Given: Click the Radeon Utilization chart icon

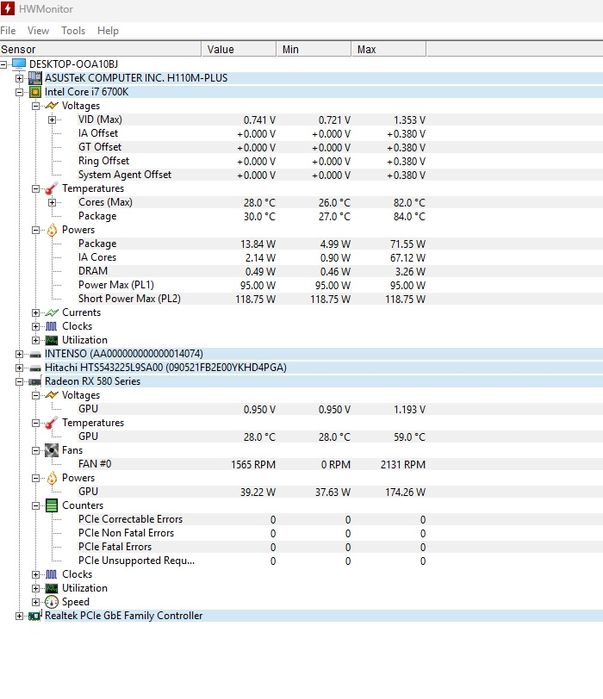Looking at the screenshot, I should pyautogui.click(x=52, y=588).
